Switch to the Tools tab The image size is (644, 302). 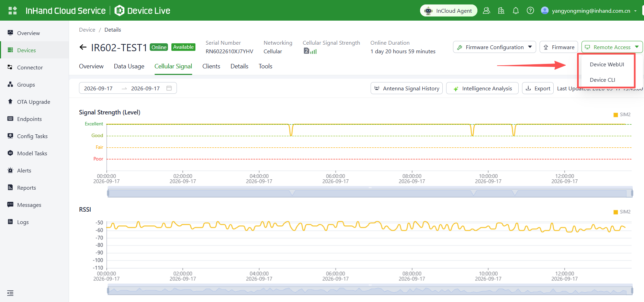[265, 66]
